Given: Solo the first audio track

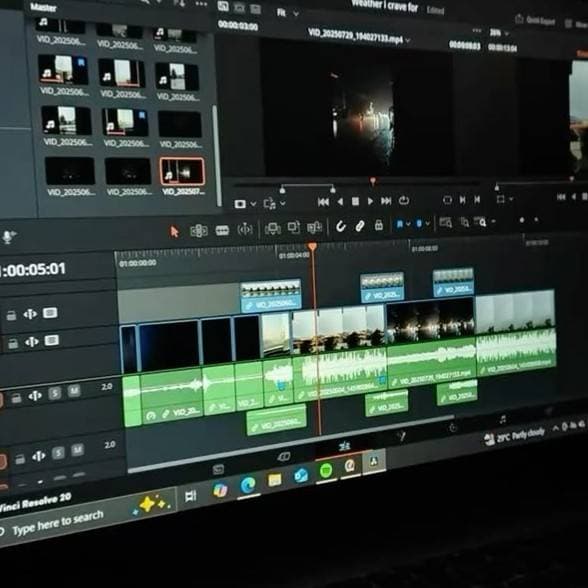Looking at the screenshot, I should [55, 393].
